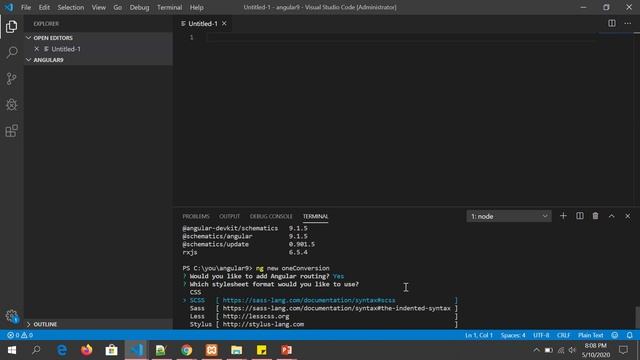
Task: Switch to the Output panel tab
Action: (229, 216)
